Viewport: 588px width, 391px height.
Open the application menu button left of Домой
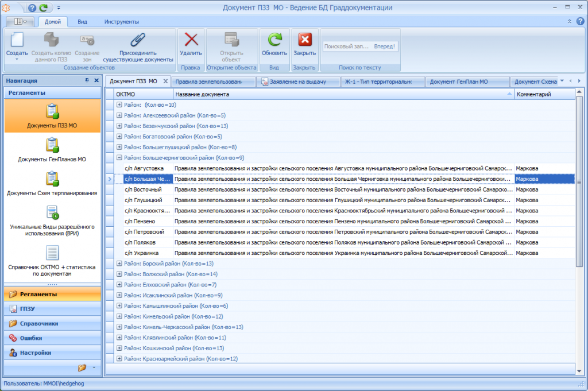point(20,22)
